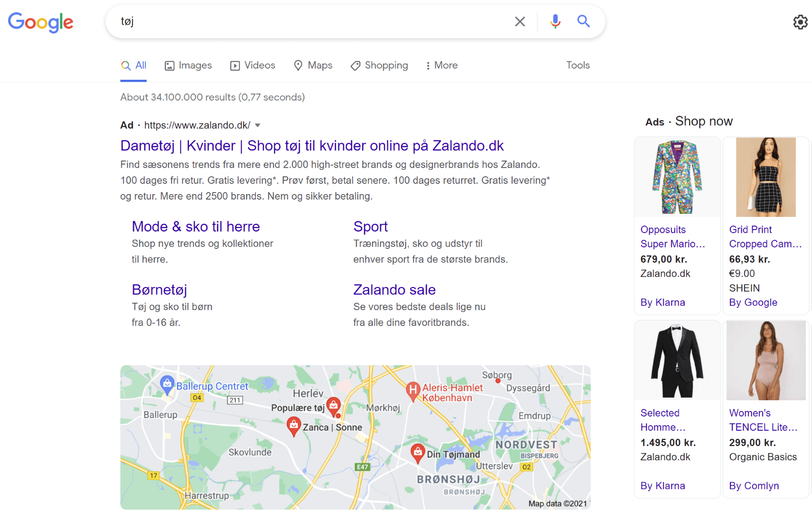The width and height of the screenshot is (812, 512).
Task: Click the Populære tøj map pin
Action: click(333, 406)
